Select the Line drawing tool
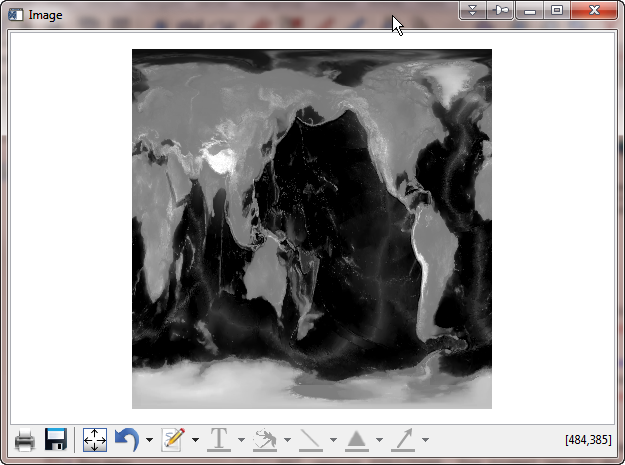The width and height of the screenshot is (625, 465). pos(311,440)
